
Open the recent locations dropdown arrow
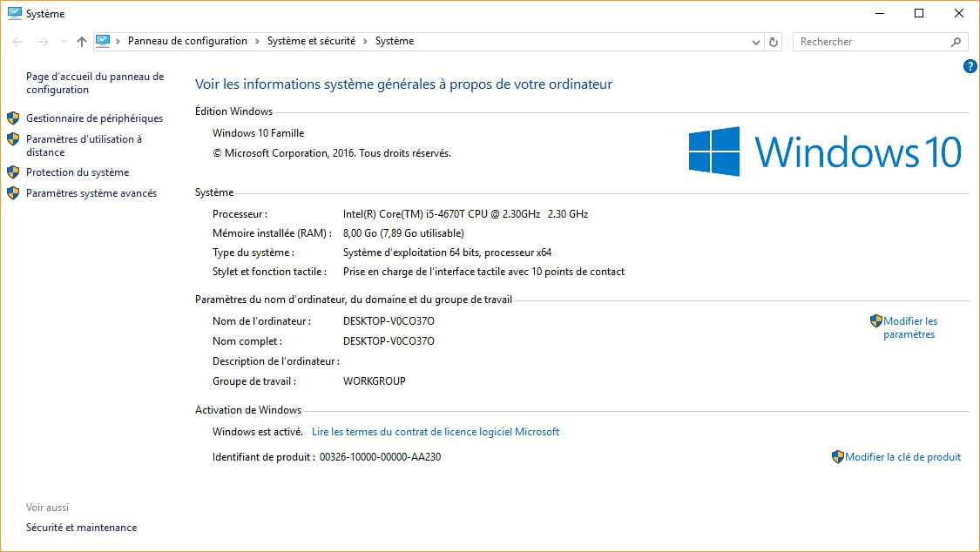pos(63,41)
